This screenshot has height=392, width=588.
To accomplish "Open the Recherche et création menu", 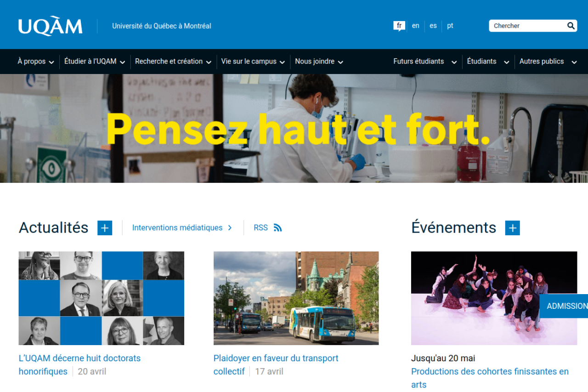I will click(x=173, y=62).
